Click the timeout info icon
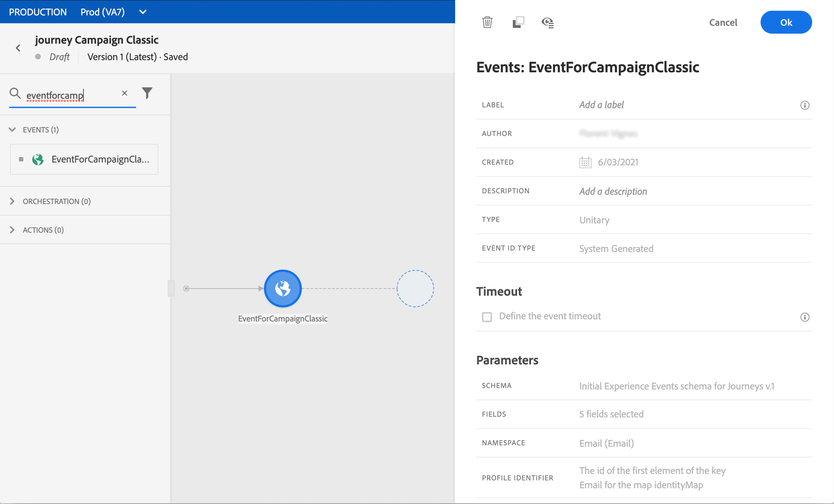This screenshot has height=504, width=834. click(805, 317)
